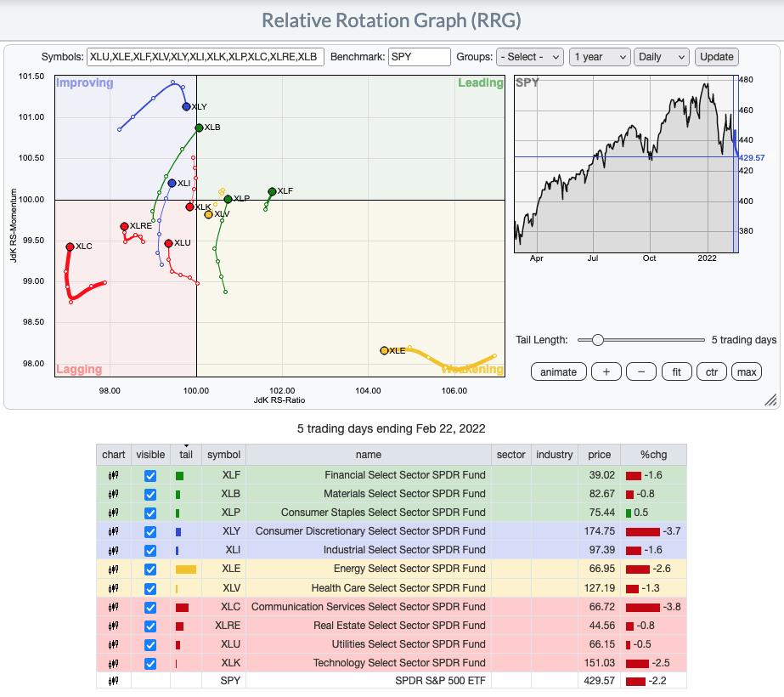The width and height of the screenshot is (784, 697).
Task: Focus the Symbols input field
Action: pos(206,57)
